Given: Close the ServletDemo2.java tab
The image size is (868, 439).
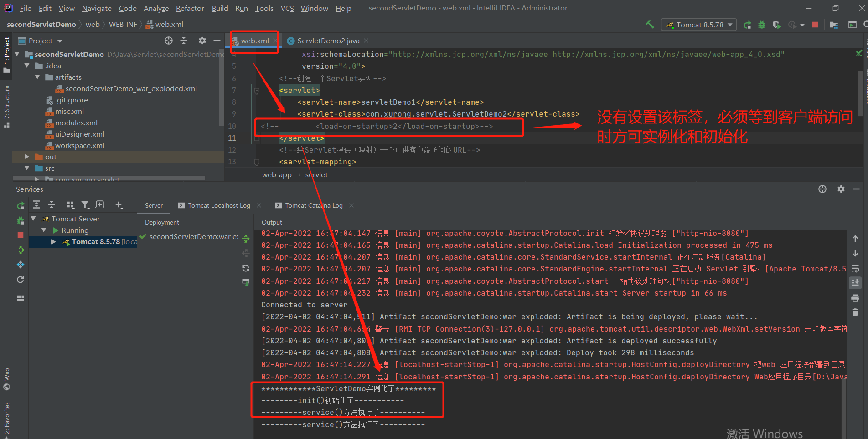Looking at the screenshot, I should coord(366,41).
